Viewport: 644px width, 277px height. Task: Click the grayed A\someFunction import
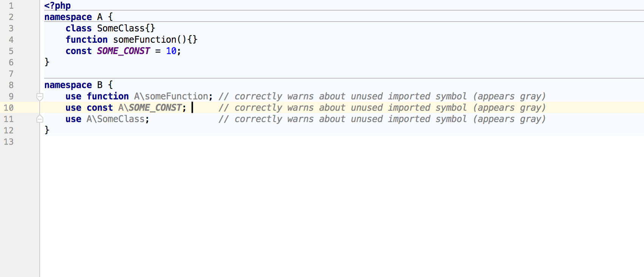tap(171, 96)
